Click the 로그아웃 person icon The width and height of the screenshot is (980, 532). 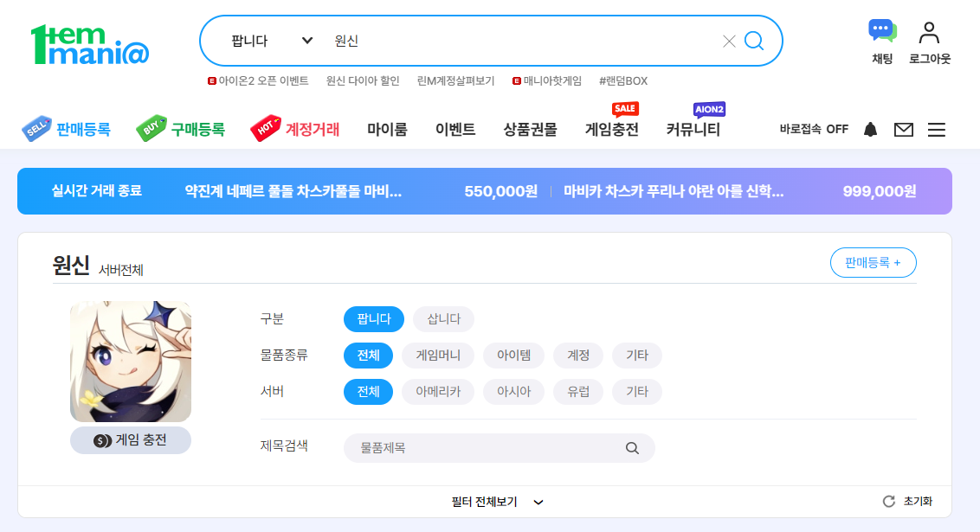(x=930, y=33)
